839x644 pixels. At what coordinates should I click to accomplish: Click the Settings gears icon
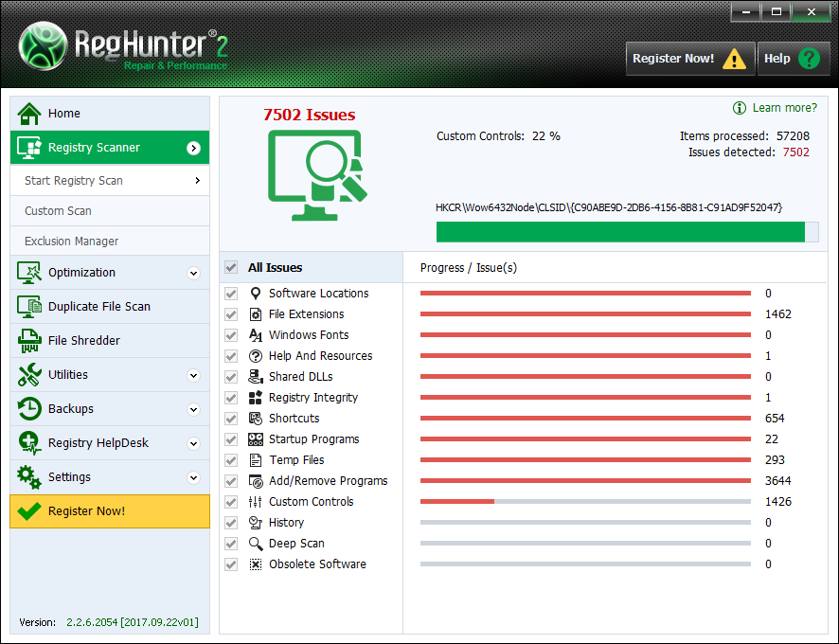pos(29,477)
